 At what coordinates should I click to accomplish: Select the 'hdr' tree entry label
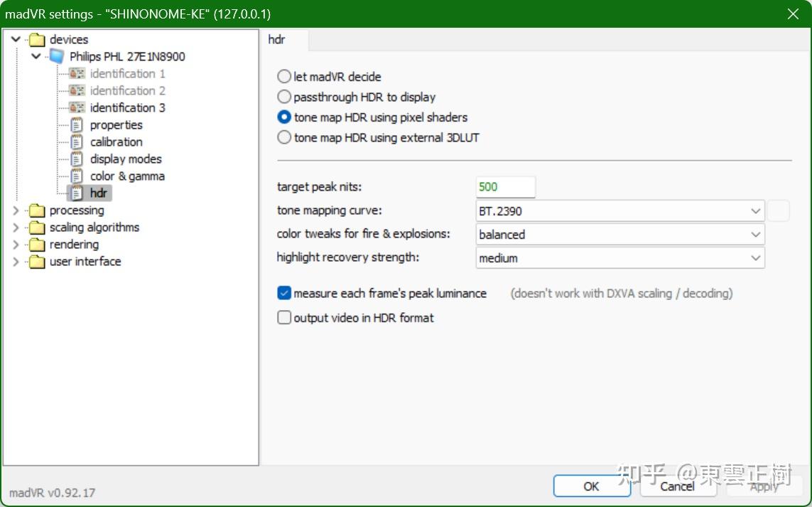tap(99, 193)
